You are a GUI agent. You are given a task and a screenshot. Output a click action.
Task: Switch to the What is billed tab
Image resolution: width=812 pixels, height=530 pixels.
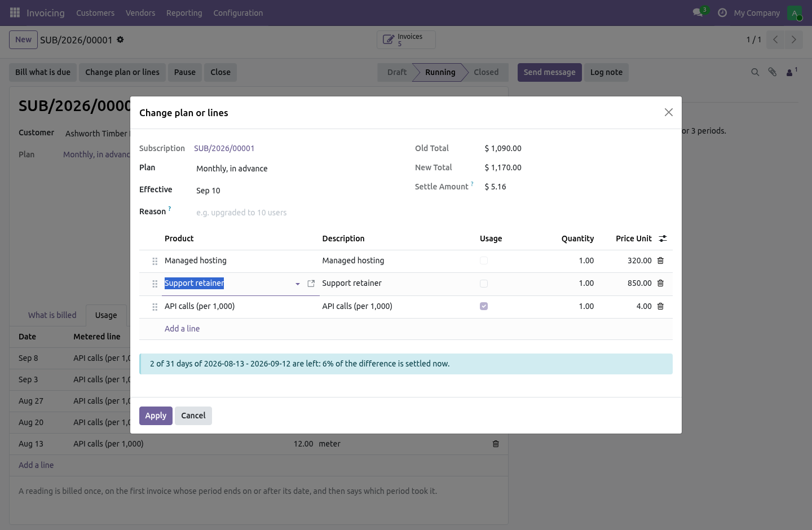click(x=52, y=315)
